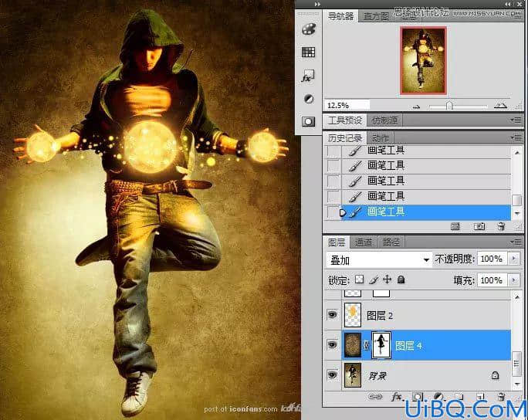Open the 填充 slider arrow

(513, 280)
